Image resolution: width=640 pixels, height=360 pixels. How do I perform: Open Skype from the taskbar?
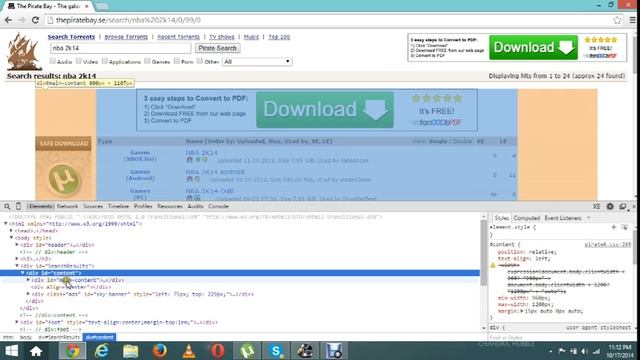[276, 351]
